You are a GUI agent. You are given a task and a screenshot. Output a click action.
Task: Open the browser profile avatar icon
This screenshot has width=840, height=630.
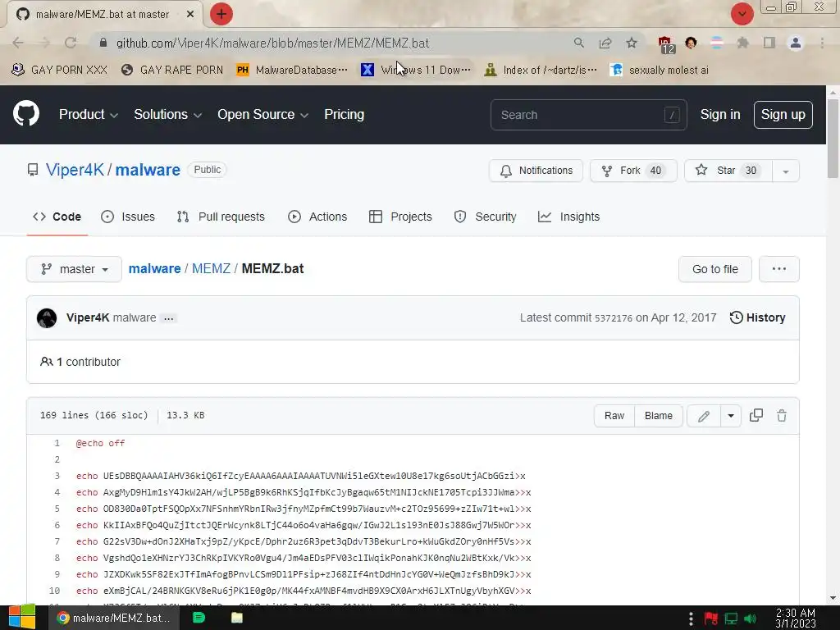(796, 43)
